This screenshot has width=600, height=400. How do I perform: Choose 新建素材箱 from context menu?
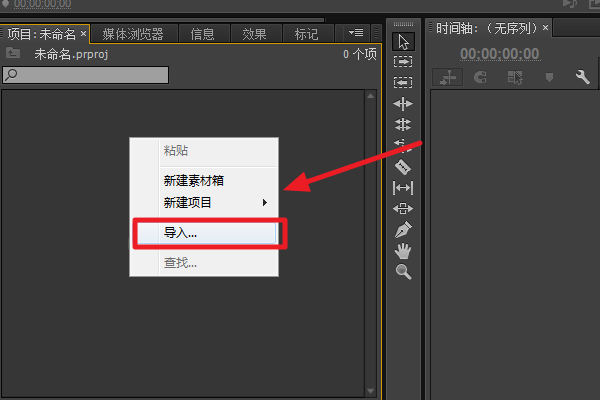[x=204, y=181]
